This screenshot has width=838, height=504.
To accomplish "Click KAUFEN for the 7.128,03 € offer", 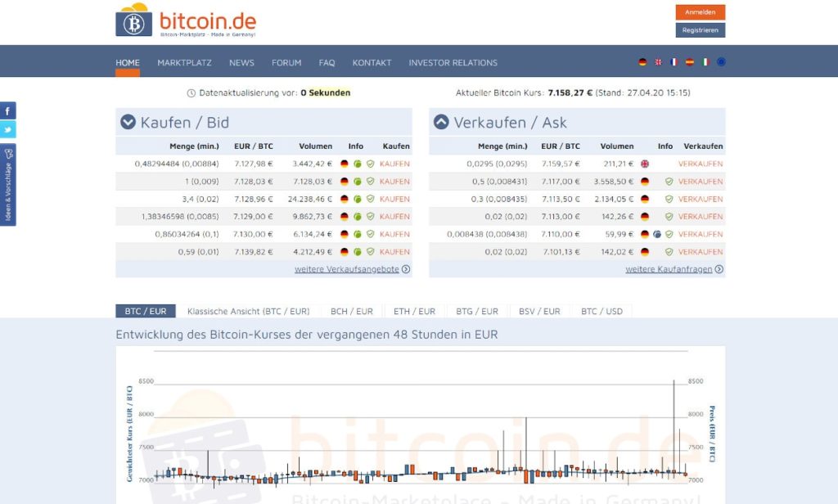I will point(395,182).
